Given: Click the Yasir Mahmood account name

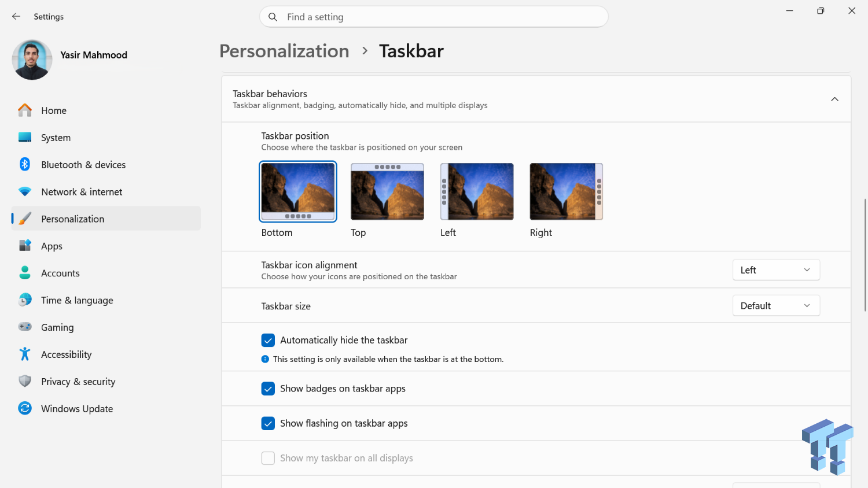Looking at the screenshot, I should (x=94, y=55).
